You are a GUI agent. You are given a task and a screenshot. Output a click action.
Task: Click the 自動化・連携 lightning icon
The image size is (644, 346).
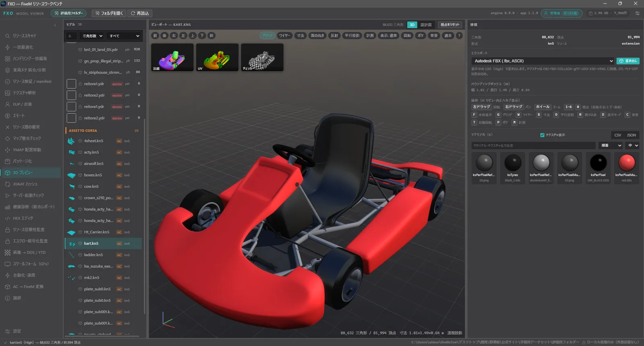pyautogui.click(x=7, y=275)
